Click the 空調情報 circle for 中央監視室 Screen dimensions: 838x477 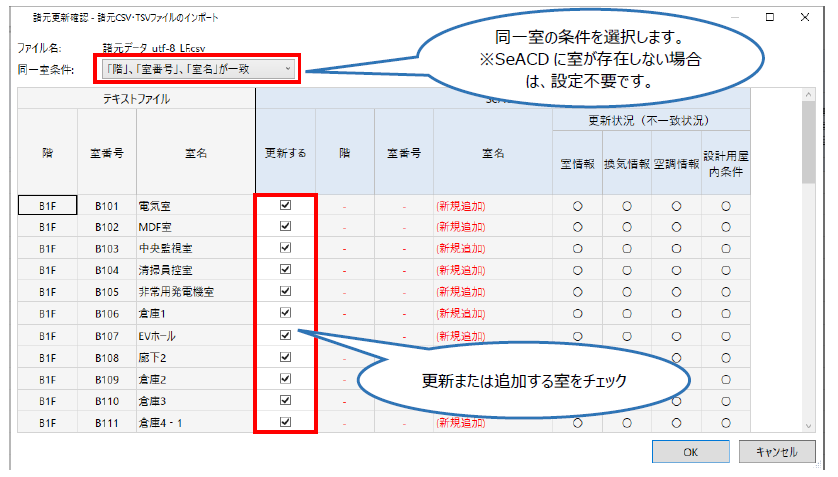[x=676, y=248]
